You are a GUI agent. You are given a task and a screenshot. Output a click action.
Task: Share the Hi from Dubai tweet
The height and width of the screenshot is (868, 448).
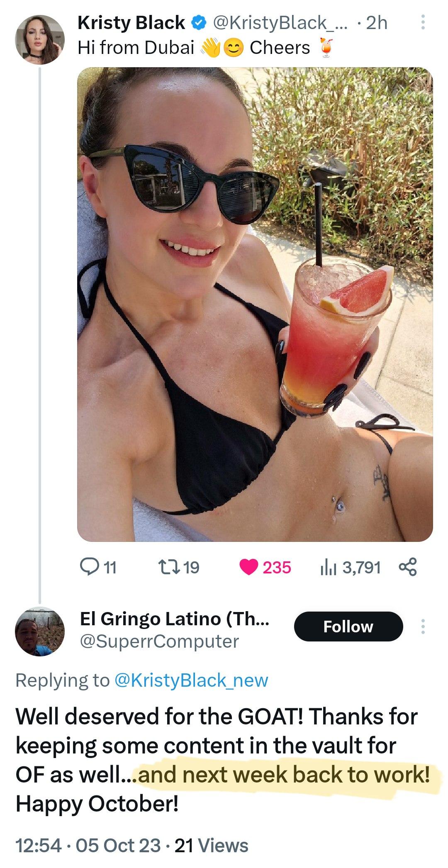tap(407, 567)
